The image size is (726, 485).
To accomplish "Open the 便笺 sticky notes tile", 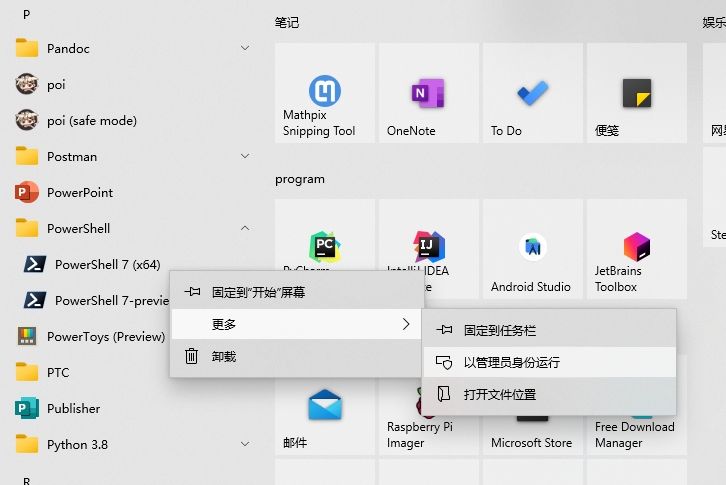I will (x=637, y=93).
